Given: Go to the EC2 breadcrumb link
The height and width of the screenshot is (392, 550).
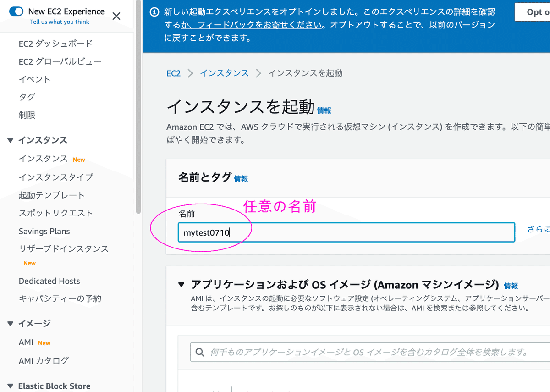Looking at the screenshot, I should coord(174,73).
